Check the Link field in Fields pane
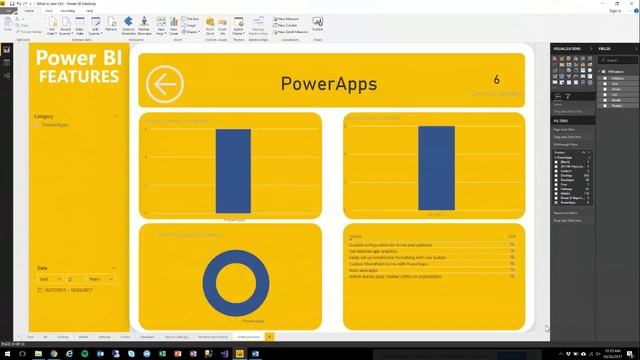640x360 pixels. pyautogui.click(x=605, y=95)
